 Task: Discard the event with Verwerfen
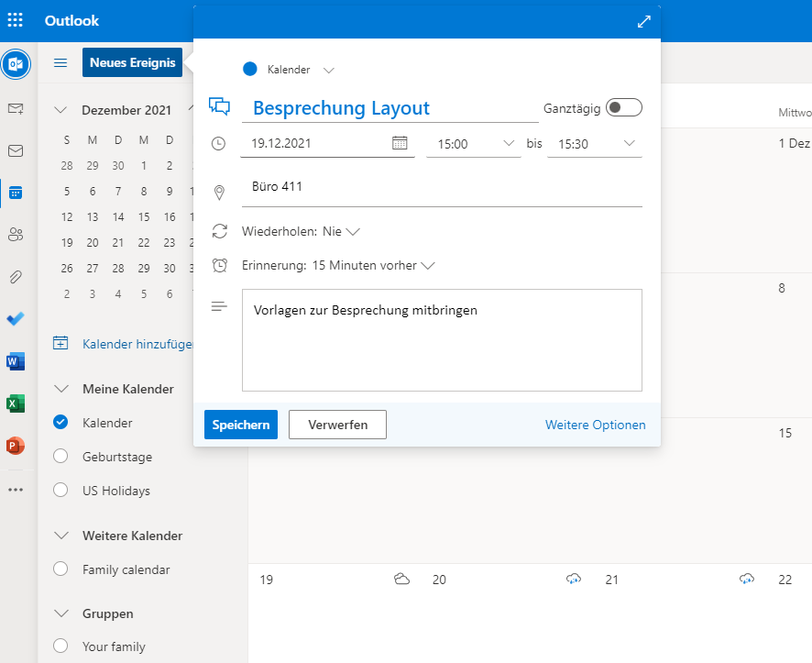[x=337, y=425]
